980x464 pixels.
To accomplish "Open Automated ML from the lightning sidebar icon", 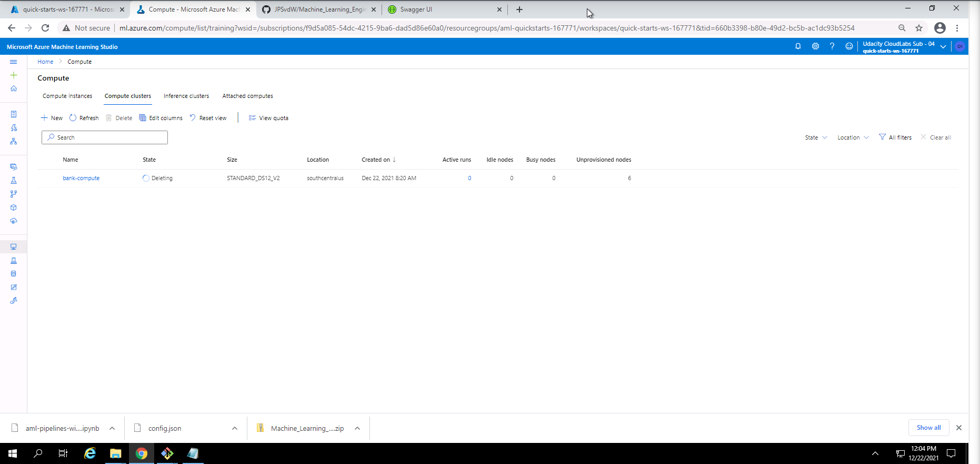I will [x=14, y=128].
